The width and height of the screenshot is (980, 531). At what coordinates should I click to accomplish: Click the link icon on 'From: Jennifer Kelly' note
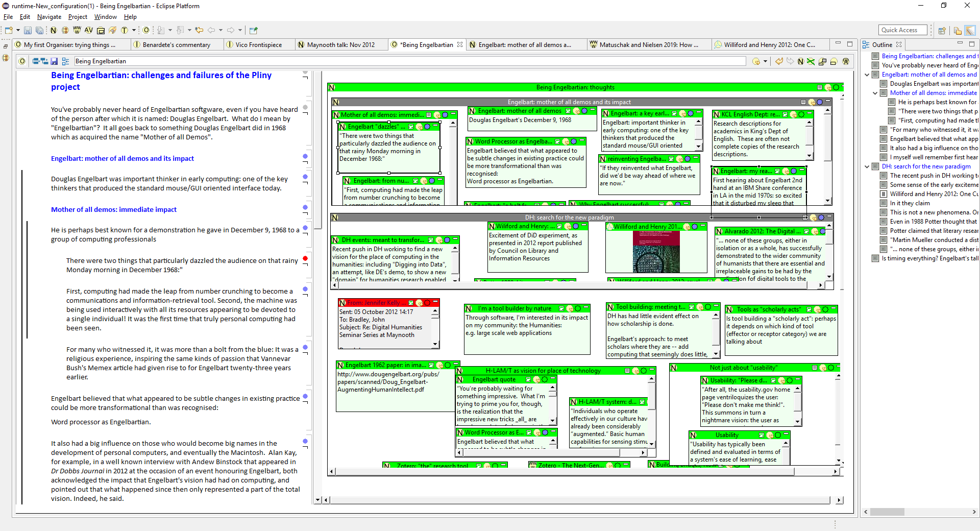(420, 303)
